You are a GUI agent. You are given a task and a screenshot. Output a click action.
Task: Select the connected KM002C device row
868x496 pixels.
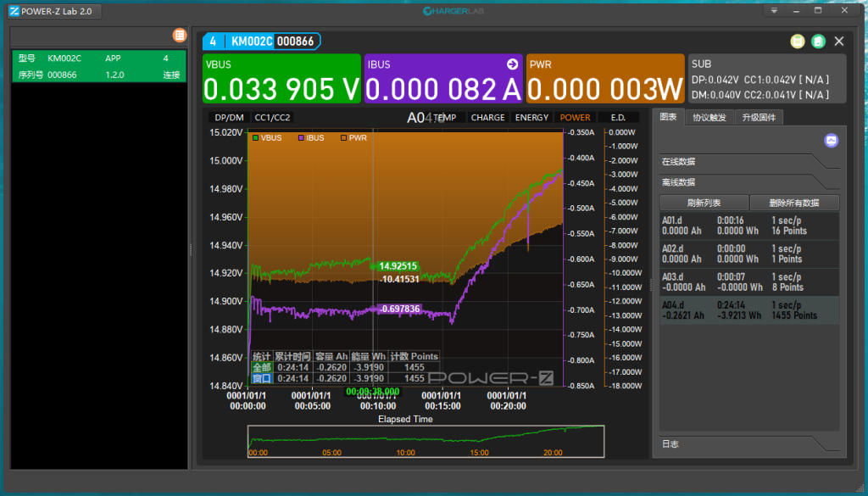tap(99, 66)
